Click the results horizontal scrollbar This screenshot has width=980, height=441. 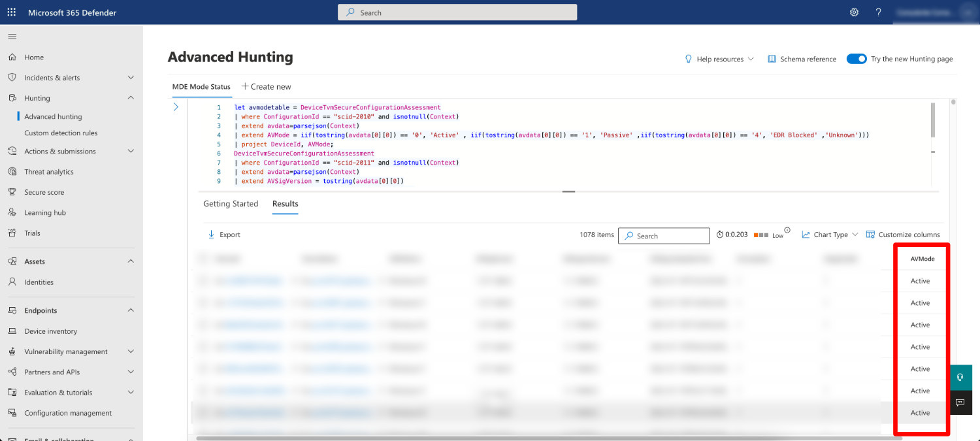click(x=549, y=438)
